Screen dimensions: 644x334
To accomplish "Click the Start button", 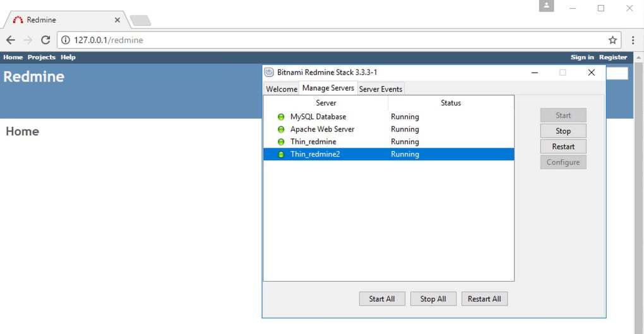I will point(563,116).
